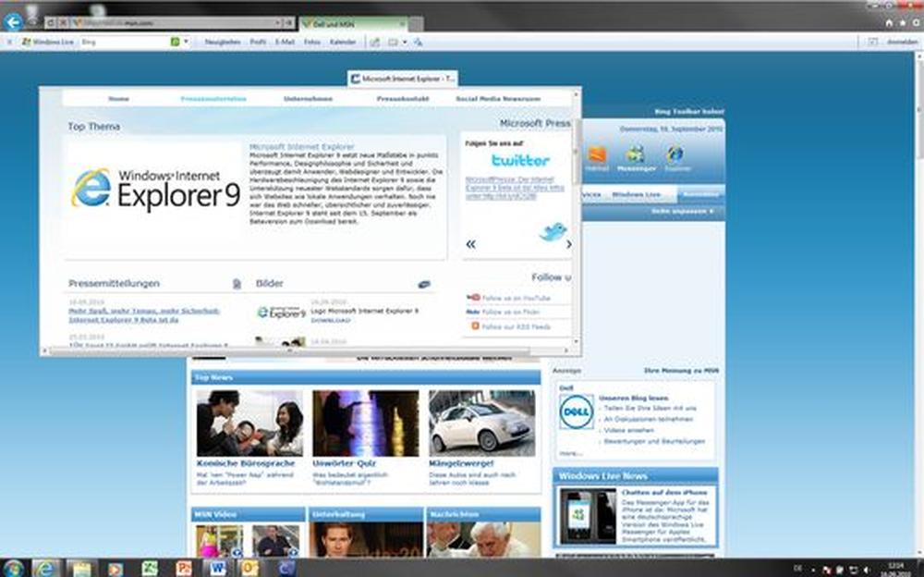Start a Bing search via the green search icon
Image resolution: width=924 pixels, height=577 pixels.
[176, 41]
